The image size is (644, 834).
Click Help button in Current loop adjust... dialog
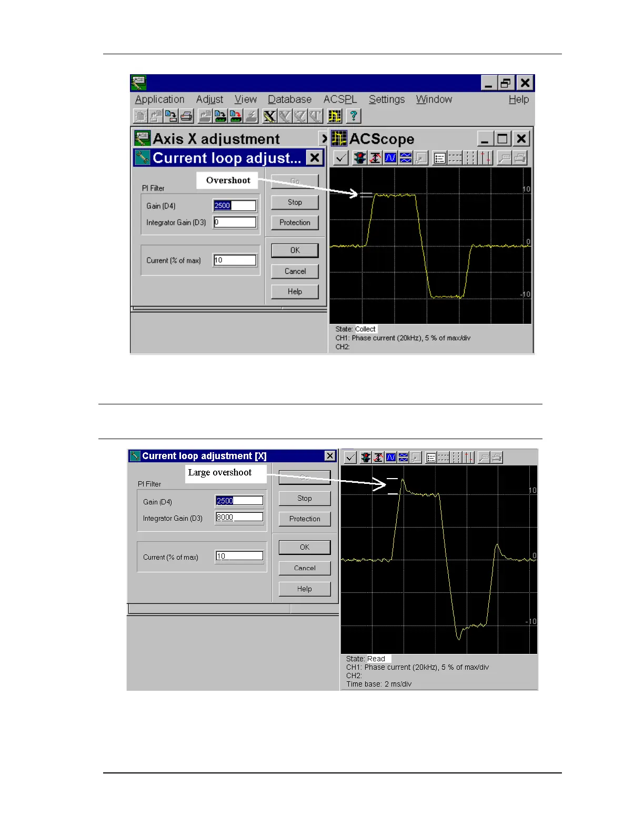click(295, 292)
